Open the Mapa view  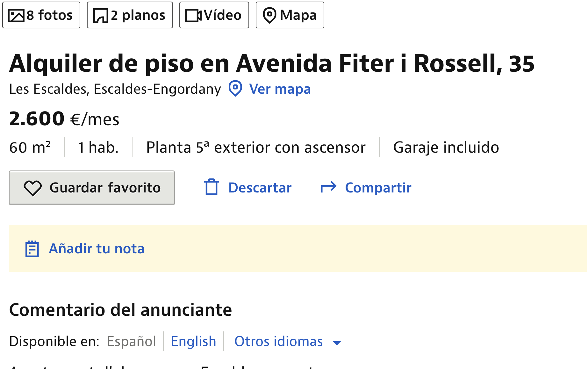[290, 15]
